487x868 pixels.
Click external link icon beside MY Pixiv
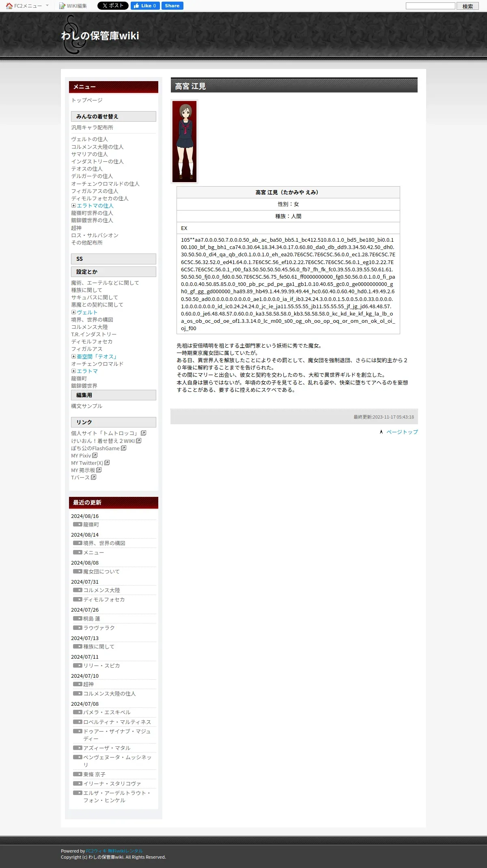click(x=95, y=455)
